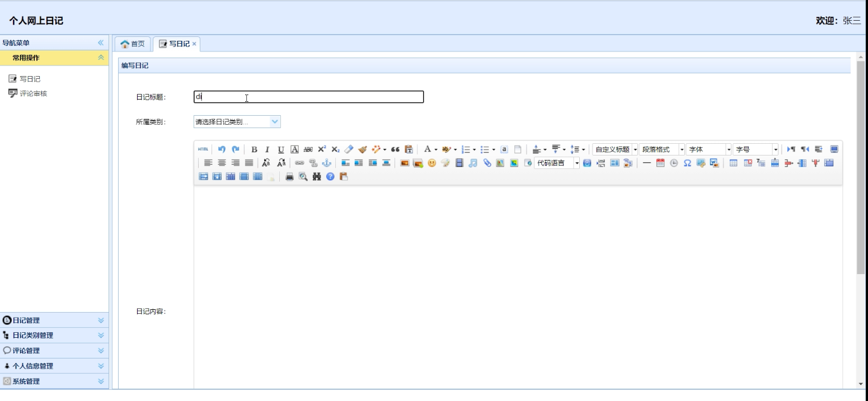Click the paste plain text icon
868x401 pixels.
(409, 149)
